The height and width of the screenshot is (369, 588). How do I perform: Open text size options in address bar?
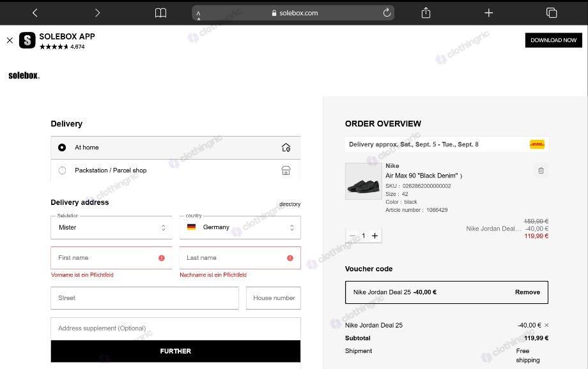198,15
